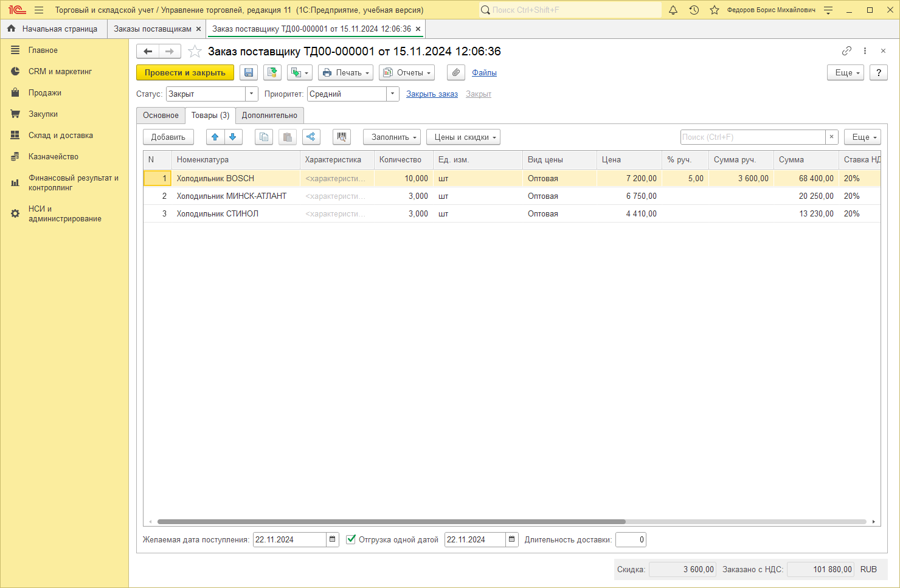Open the Печать dropdown
The image size is (900, 588).
pyautogui.click(x=345, y=72)
